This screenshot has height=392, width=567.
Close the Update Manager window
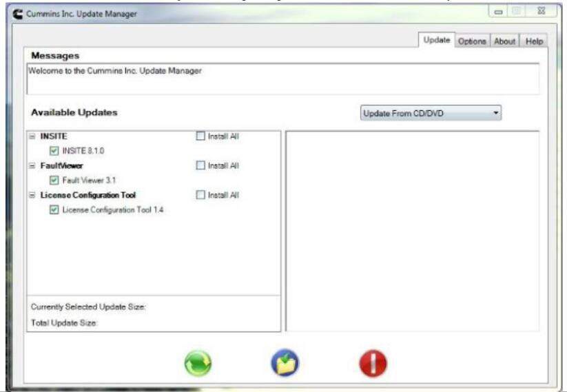541,11
